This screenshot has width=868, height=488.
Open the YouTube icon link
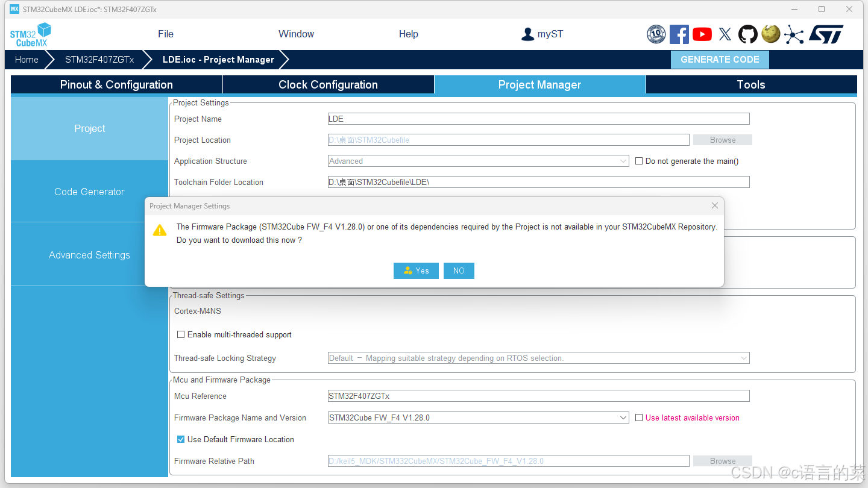[702, 34]
